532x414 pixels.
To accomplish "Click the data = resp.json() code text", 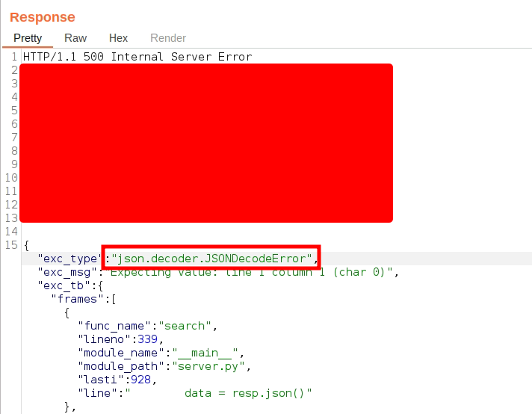I will [244, 393].
